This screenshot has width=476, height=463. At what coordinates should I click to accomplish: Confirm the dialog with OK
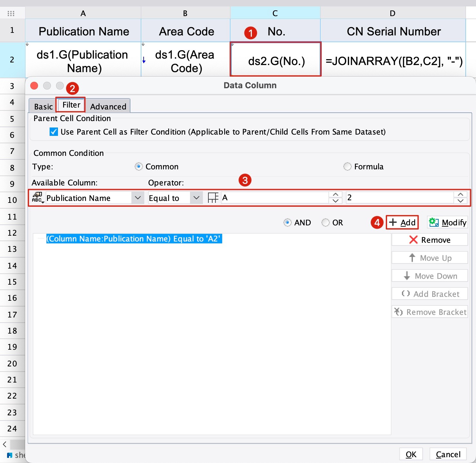411,454
